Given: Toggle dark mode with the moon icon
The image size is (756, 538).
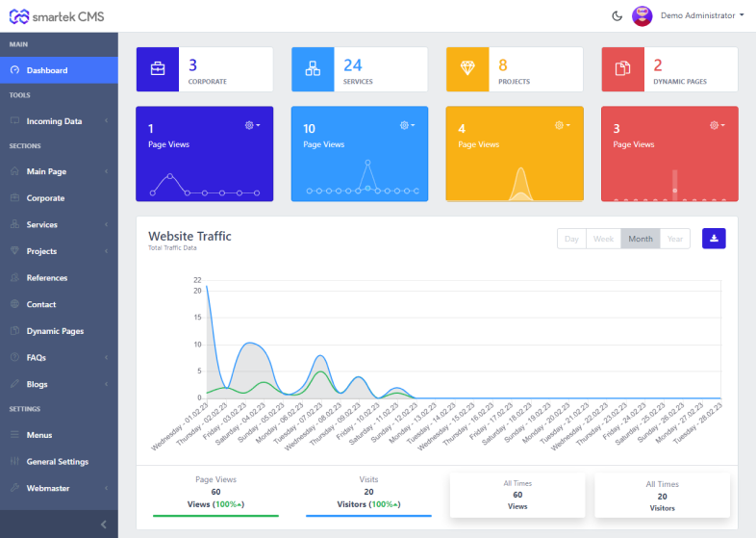Looking at the screenshot, I should click(x=617, y=15).
